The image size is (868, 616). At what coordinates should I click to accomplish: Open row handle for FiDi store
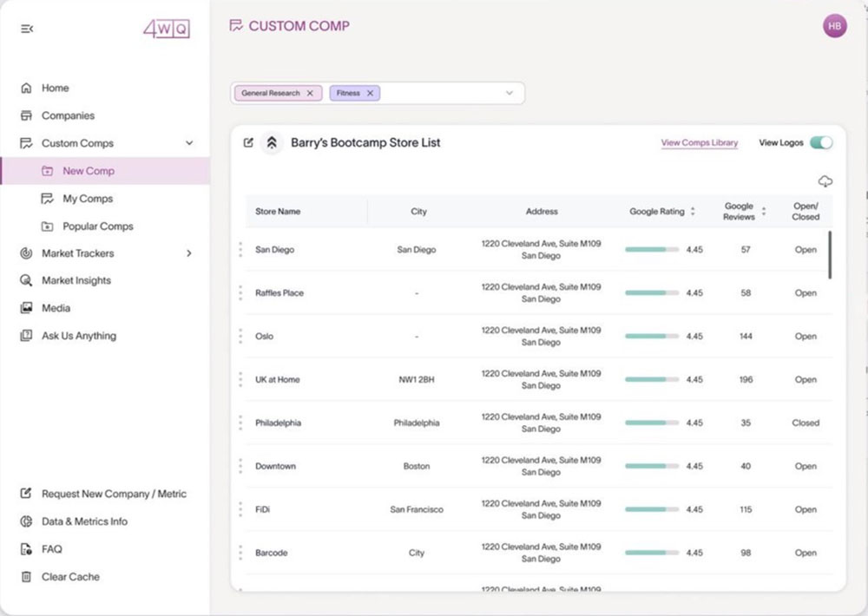pyautogui.click(x=240, y=509)
